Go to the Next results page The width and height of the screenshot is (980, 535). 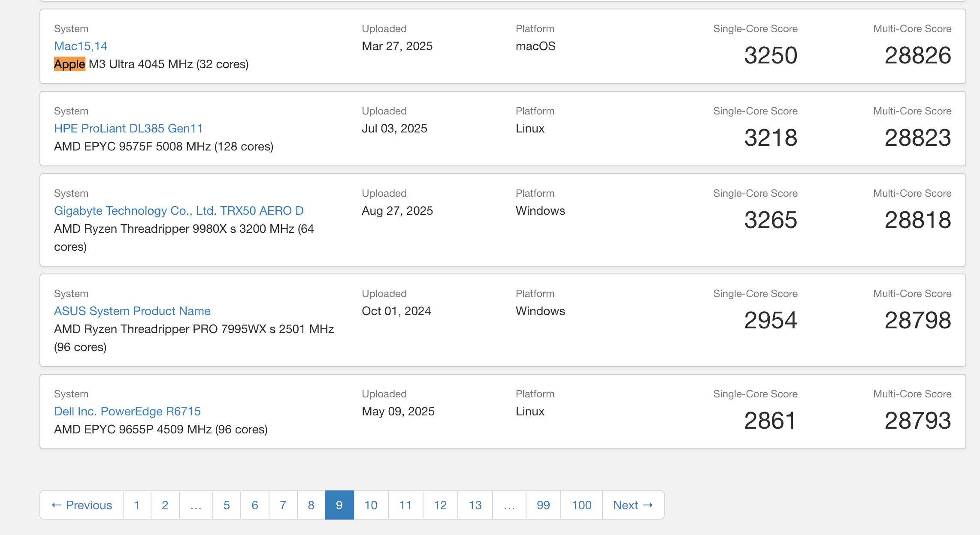[633, 505]
